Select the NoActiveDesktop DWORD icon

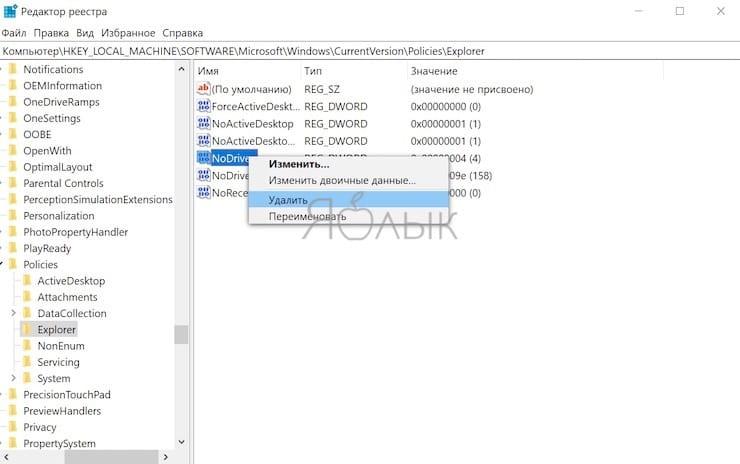(203, 124)
